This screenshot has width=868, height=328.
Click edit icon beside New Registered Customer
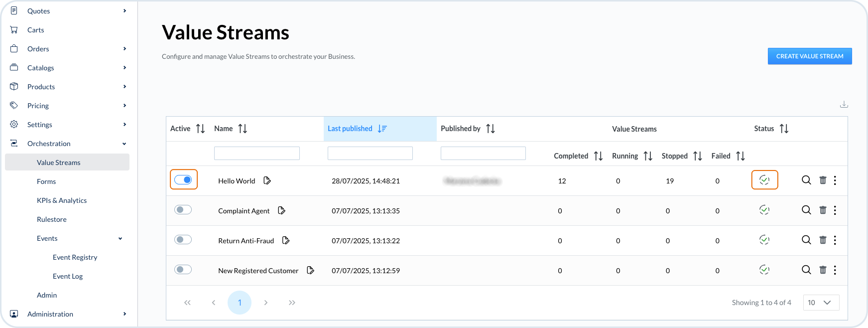tap(310, 271)
